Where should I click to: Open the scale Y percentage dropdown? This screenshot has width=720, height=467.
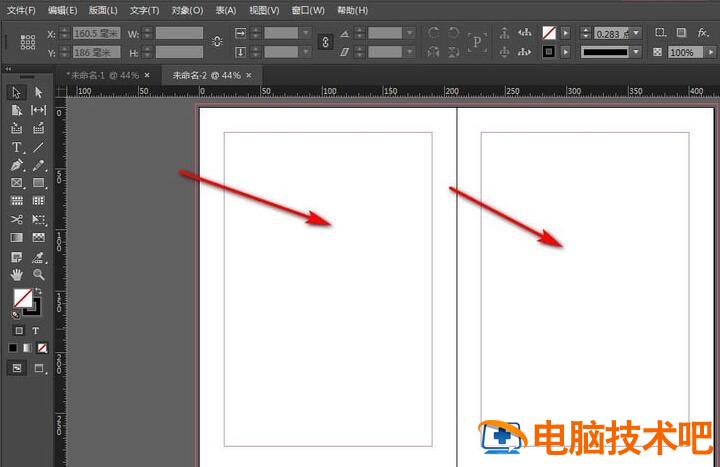(x=306, y=52)
